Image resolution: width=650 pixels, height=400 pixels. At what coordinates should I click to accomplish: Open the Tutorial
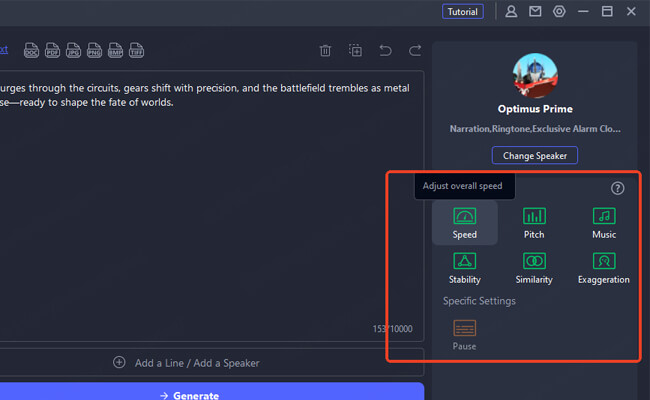click(463, 12)
